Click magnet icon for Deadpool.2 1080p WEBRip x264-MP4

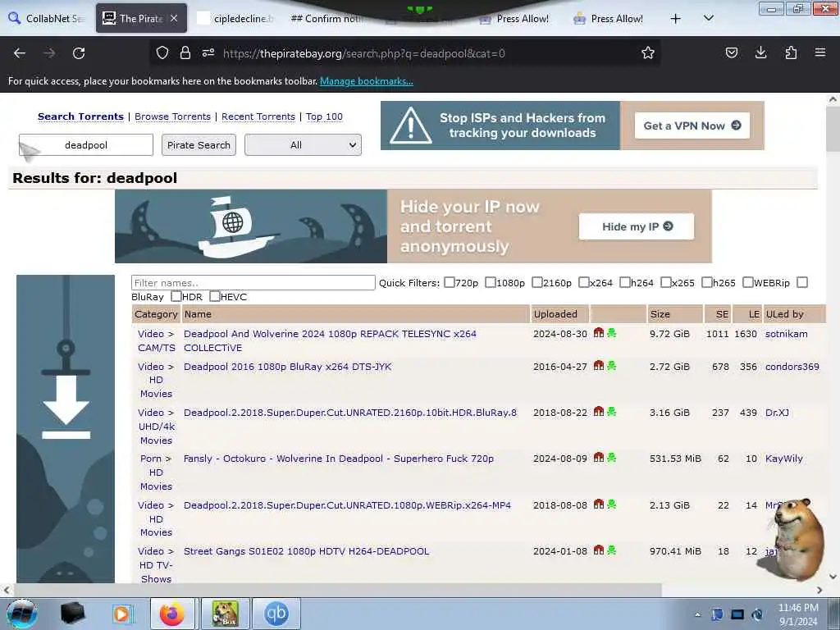click(598, 504)
